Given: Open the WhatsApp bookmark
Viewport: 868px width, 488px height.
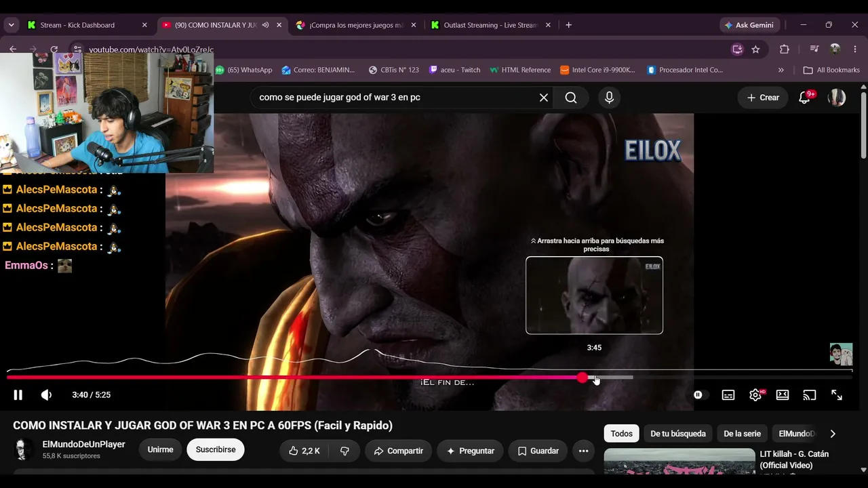Looking at the screenshot, I should pos(243,70).
